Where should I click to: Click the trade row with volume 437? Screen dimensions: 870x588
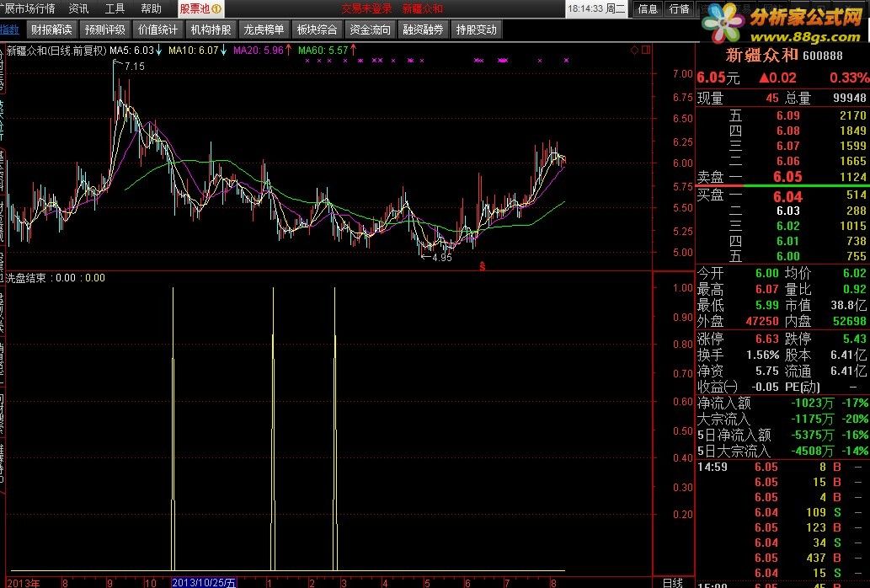click(x=783, y=558)
